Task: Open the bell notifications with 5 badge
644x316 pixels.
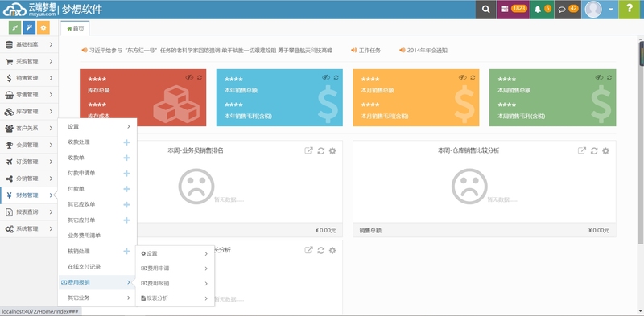Action: [x=542, y=10]
